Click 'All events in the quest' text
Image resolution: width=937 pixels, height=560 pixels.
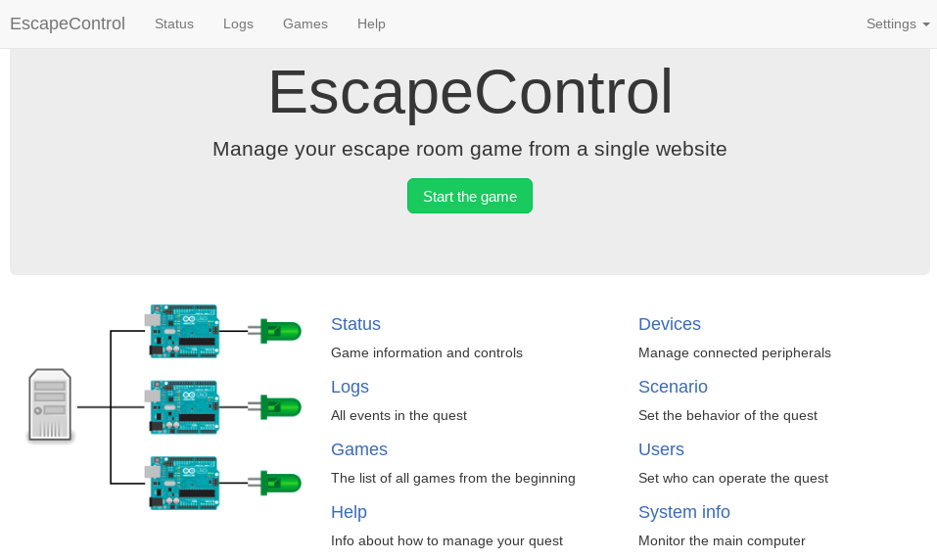(x=398, y=415)
